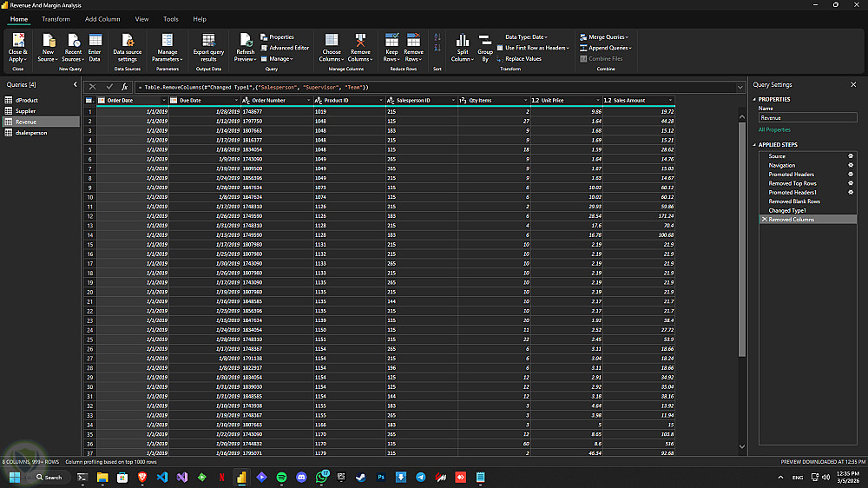Open the Add Column ribbon tab
The height and width of the screenshot is (488, 868).
coord(102,18)
